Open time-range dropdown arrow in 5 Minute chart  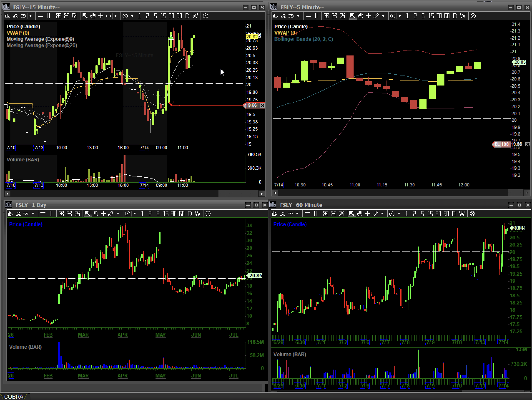point(400,16)
